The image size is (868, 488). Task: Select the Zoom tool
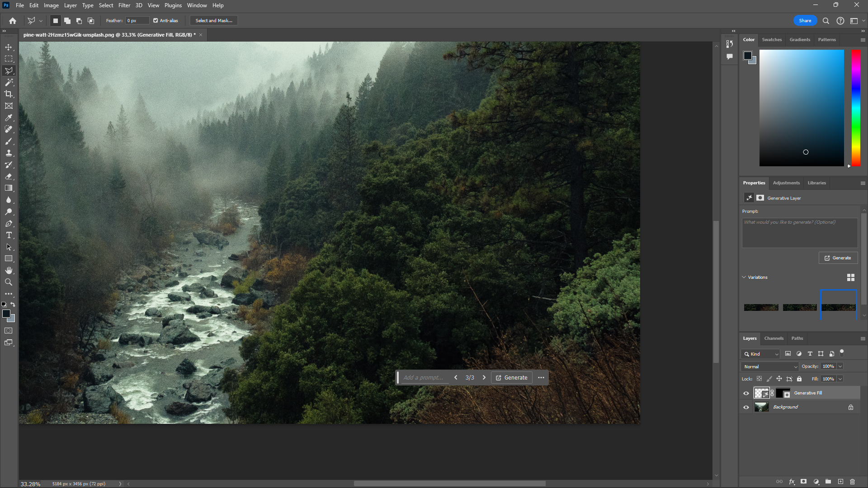(x=9, y=282)
